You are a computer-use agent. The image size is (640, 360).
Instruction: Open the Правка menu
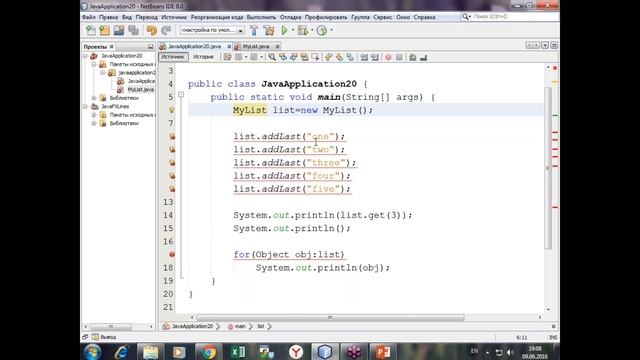109,17
